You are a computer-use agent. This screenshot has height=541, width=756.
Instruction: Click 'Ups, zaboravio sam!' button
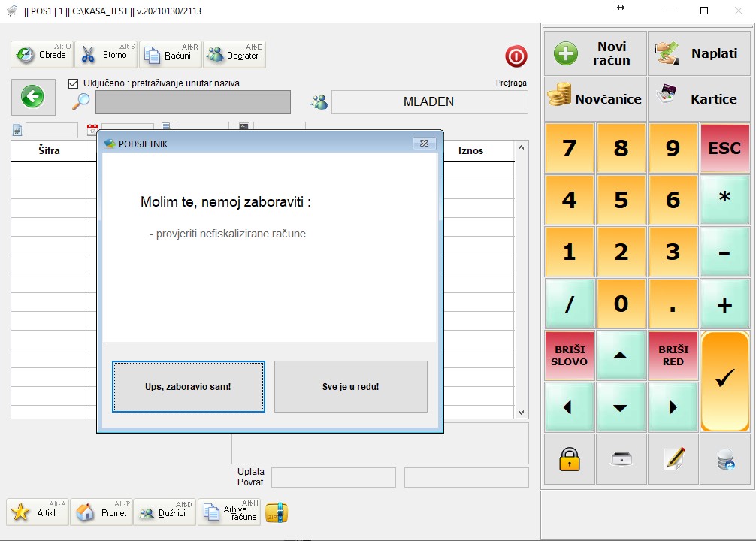click(x=188, y=387)
